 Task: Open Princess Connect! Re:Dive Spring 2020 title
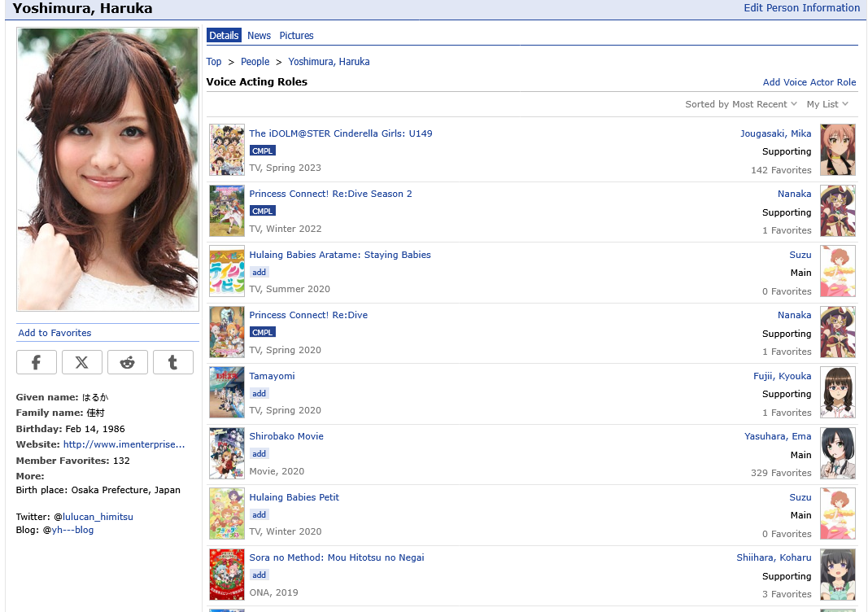[x=308, y=315]
